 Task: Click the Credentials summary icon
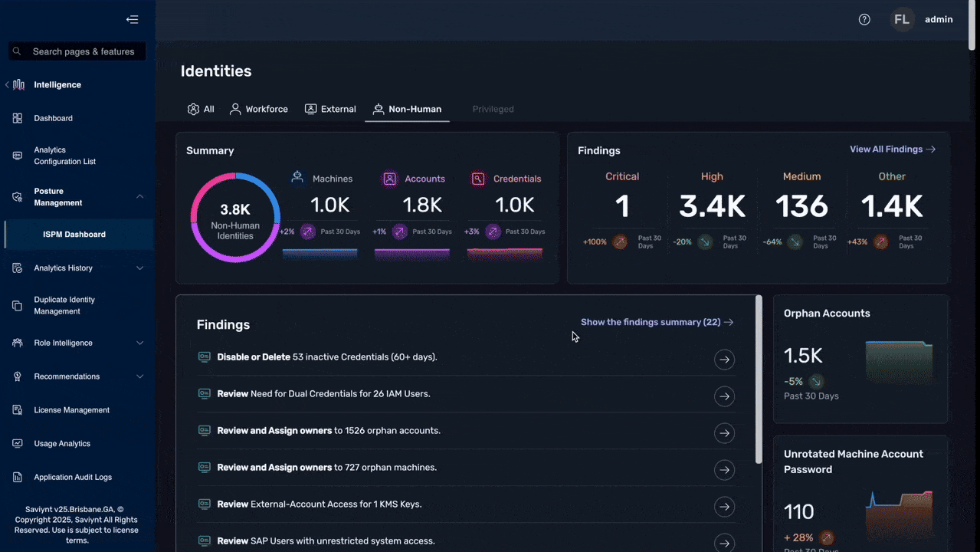(478, 179)
